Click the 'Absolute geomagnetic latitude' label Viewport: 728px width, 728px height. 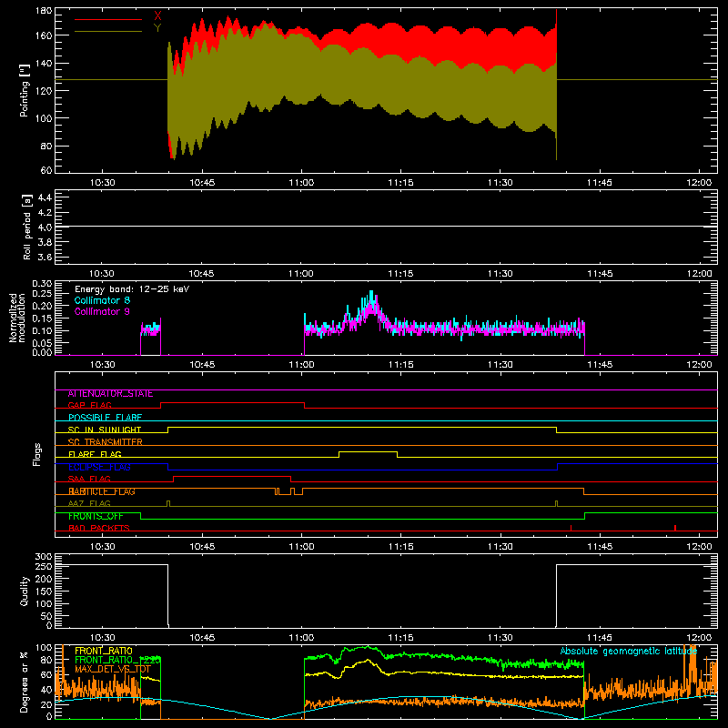(629, 651)
